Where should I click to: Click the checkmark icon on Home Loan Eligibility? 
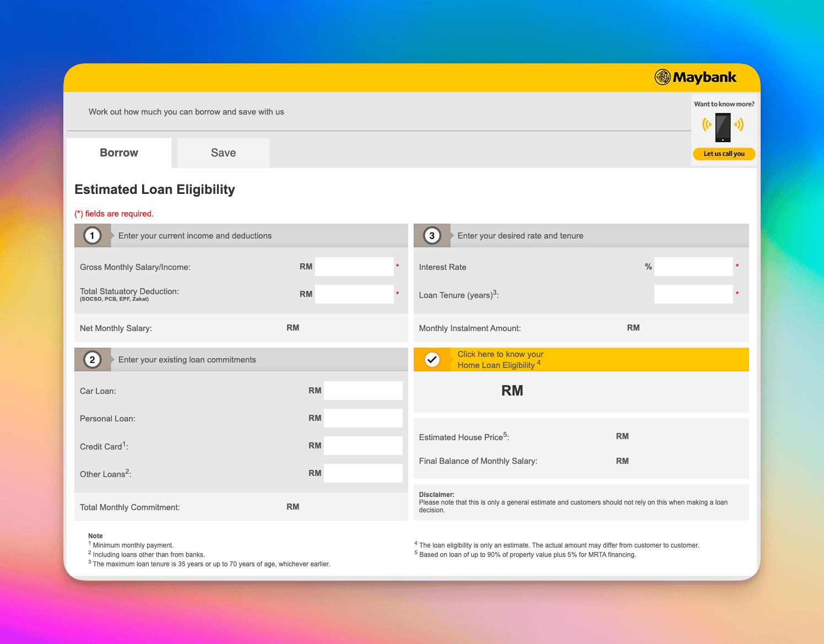coord(432,360)
